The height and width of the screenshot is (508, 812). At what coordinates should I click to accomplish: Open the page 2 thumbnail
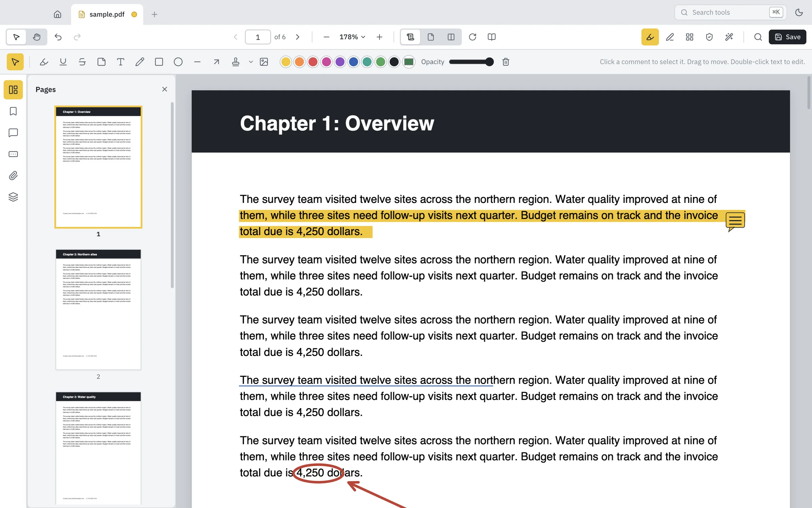(98, 310)
